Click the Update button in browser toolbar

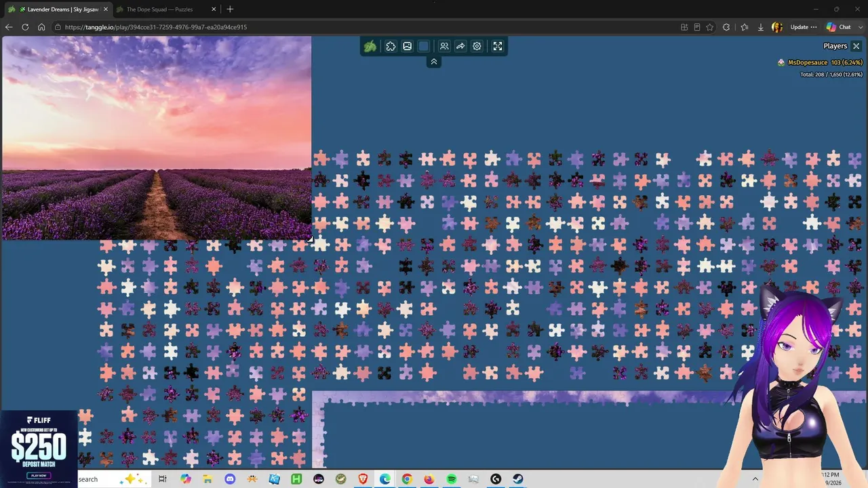coord(804,27)
